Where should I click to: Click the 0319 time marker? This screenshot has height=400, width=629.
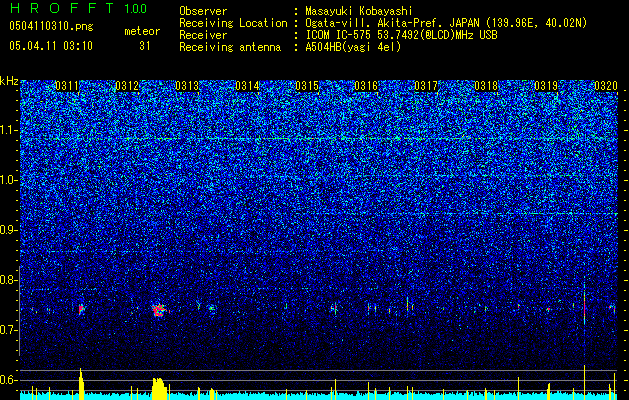546,86
